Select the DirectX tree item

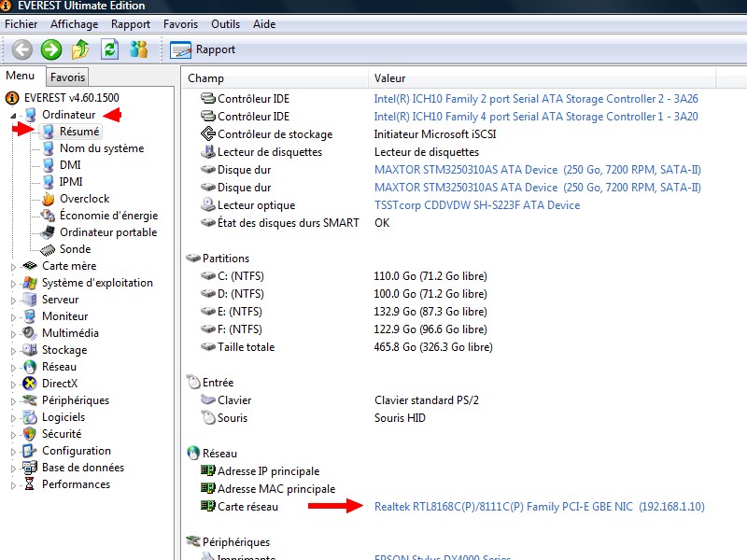[60, 384]
